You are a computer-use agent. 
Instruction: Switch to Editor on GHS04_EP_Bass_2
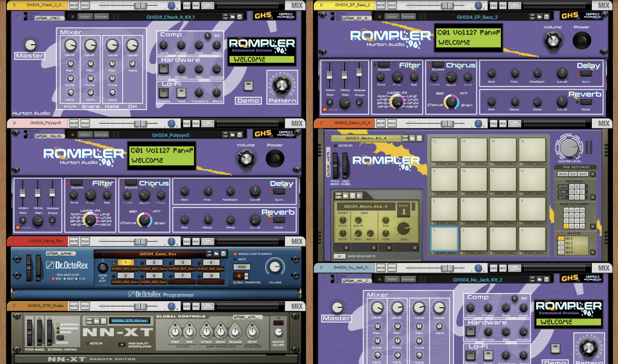click(392, 17)
